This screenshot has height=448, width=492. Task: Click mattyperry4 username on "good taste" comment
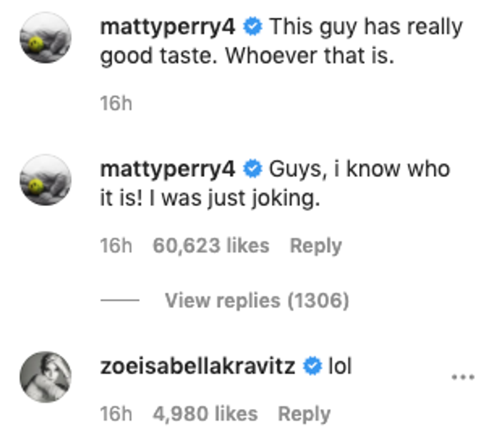pyautogui.click(x=168, y=27)
